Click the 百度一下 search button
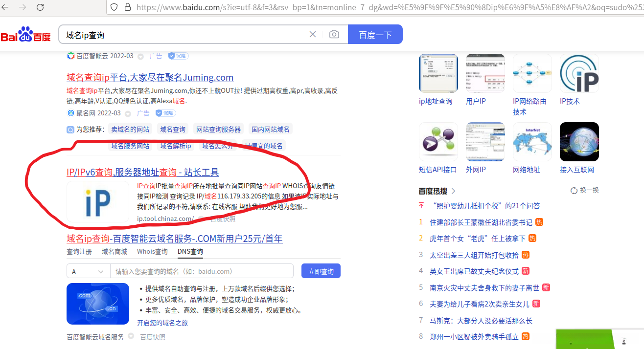This screenshot has height=349, width=644. point(375,34)
